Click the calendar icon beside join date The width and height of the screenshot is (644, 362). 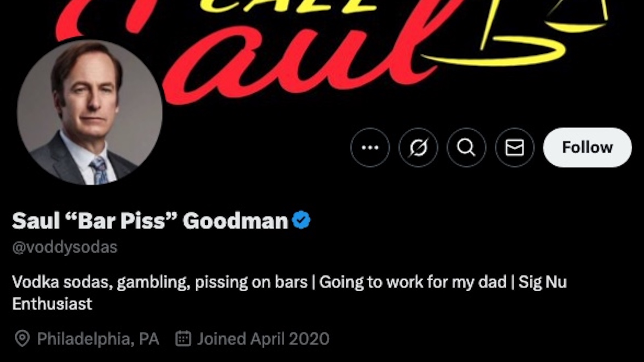(x=183, y=339)
